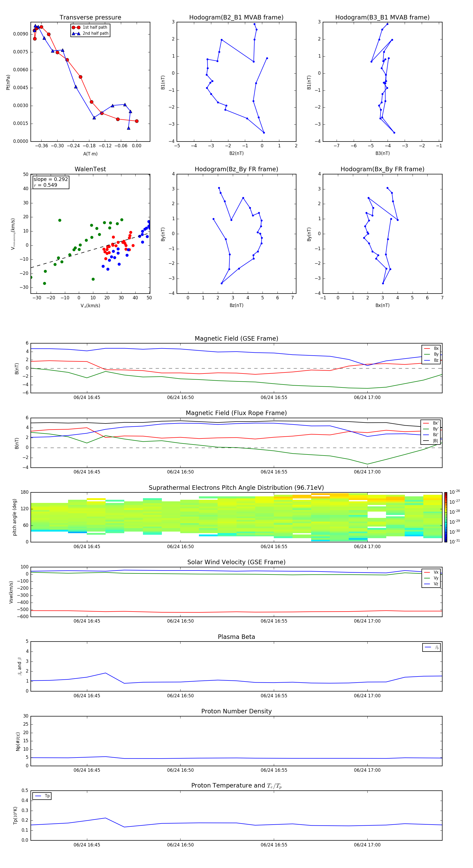Click the red Vx line in Solar Wind Velocity

click(236, 612)
